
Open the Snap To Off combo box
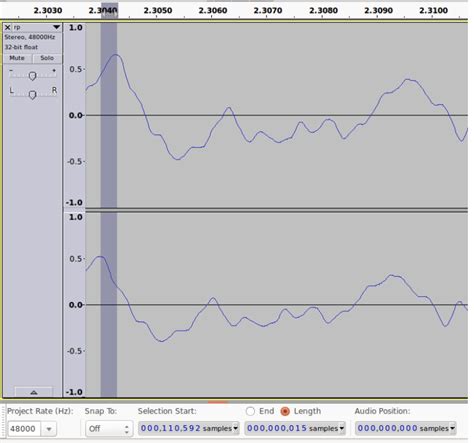tap(109, 429)
